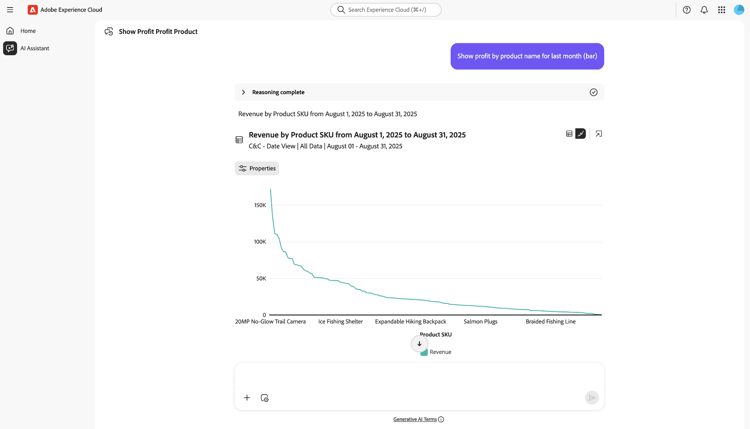Image resolution: width=750 pixels, height=429 pixels.
Task: Click the plus attach icon in prompt box
Action: click(x=247, y=398)
